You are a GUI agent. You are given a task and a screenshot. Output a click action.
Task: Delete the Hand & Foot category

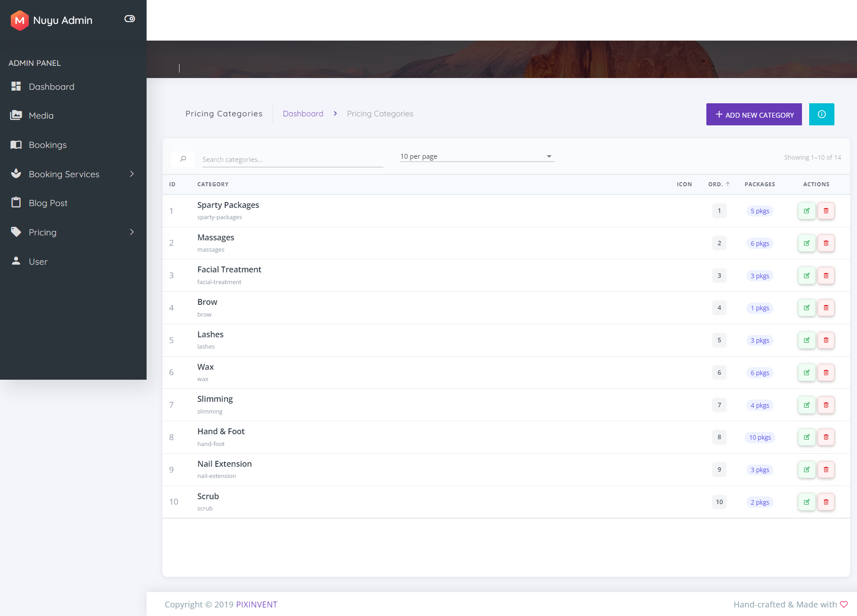click(826, 437)
